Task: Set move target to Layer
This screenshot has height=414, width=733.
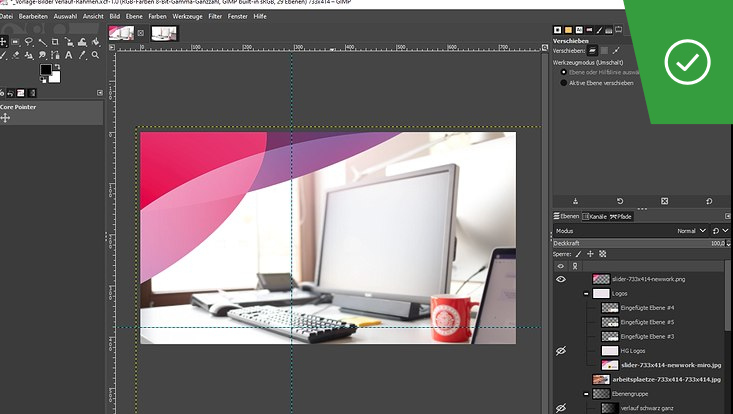Action: pyautogui.click(x=592, y=50)
